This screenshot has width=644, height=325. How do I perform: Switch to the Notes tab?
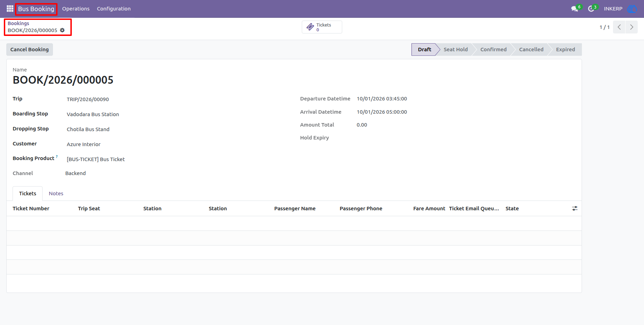point(56,194)
